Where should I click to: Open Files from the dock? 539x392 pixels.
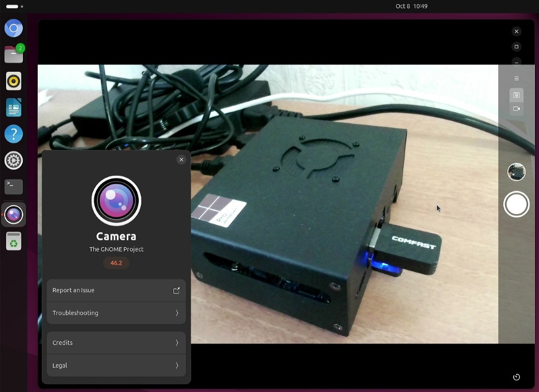[14, 54]
